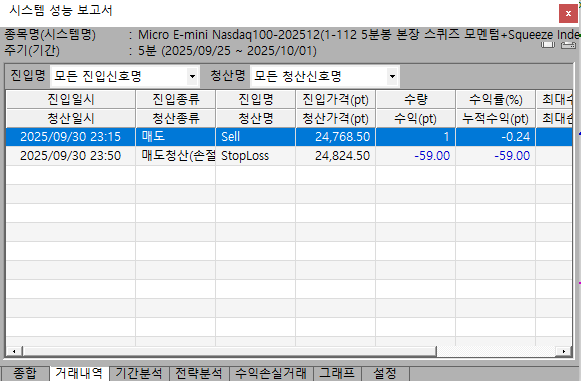Open the 모든 진입신호명 combo box
581x381 pixels.
(125, 76)
